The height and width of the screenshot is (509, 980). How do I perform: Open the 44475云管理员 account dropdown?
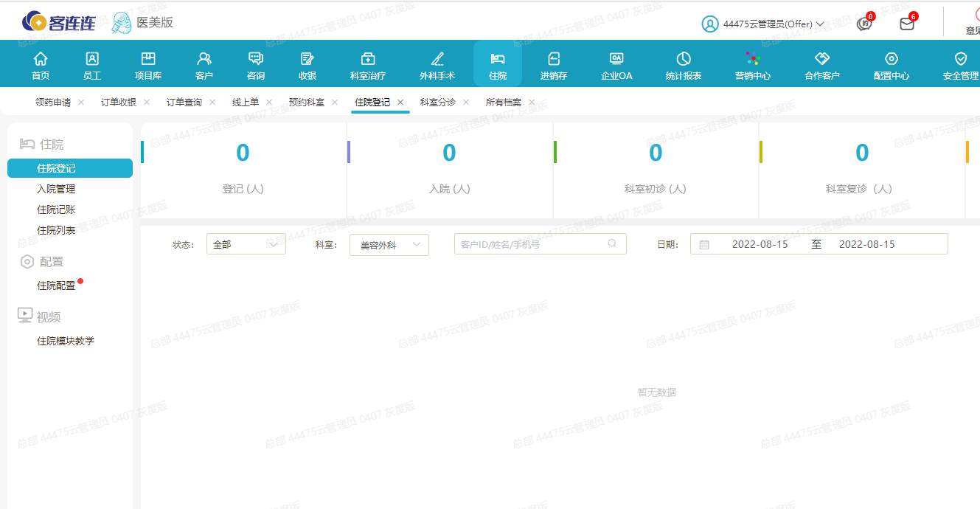[763, 24]
